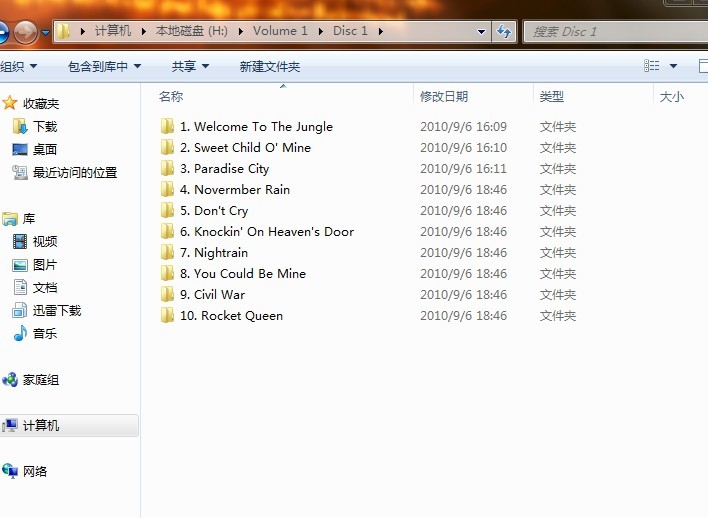Select the folder icon beside Novermber Rain
Image resolution: width=708 pixels, height=518 pixels.
coord(167,189)
